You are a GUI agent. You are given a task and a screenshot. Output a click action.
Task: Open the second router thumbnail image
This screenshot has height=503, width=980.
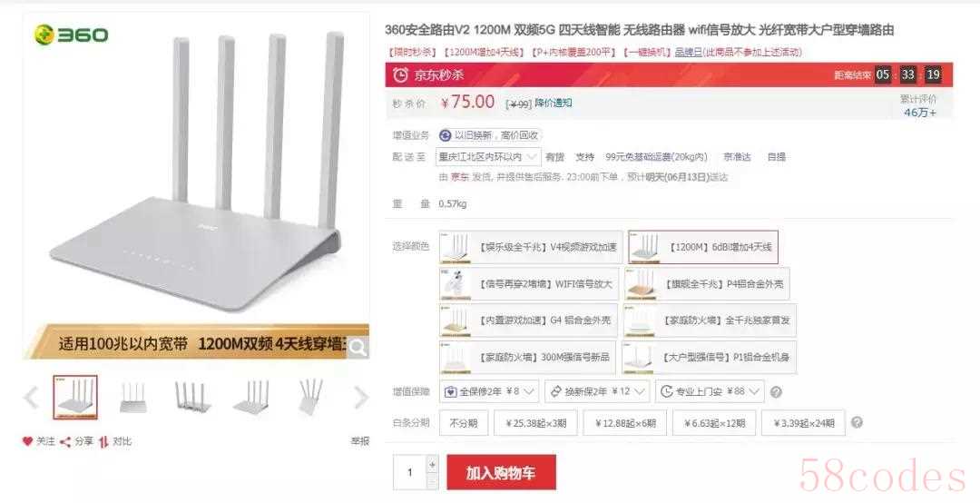pyautogui.click(x=132, y=398)
